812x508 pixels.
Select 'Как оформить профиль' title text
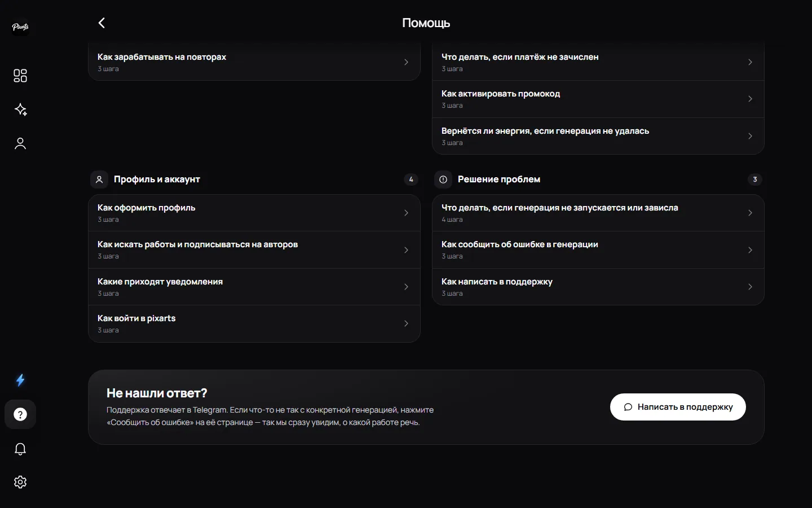pos(147,208)
